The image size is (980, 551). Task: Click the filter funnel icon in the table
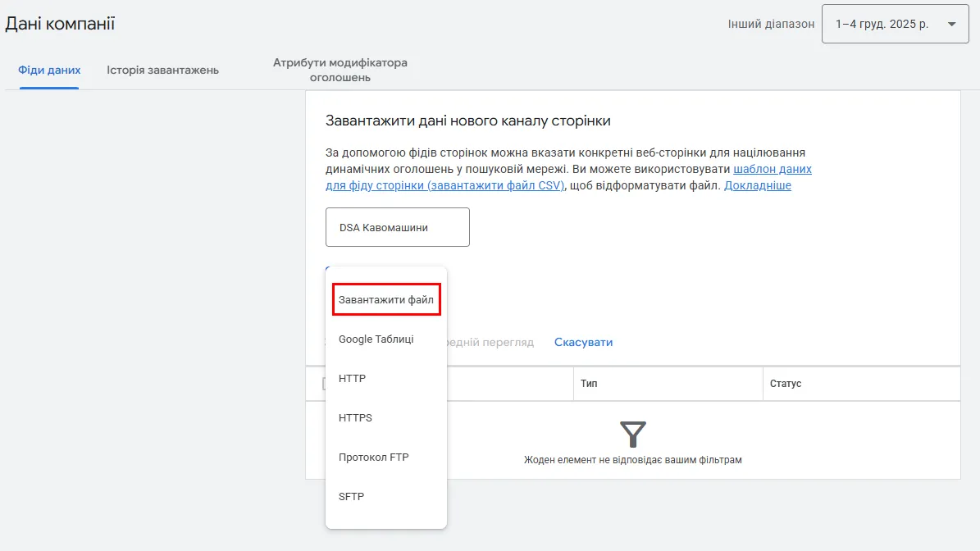click(x=632, y=436)
